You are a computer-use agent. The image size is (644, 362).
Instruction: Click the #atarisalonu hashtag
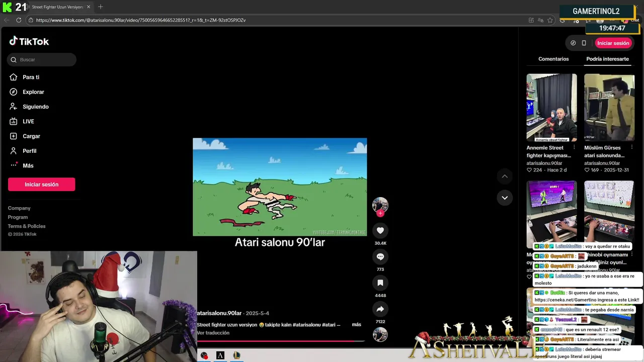306,325
